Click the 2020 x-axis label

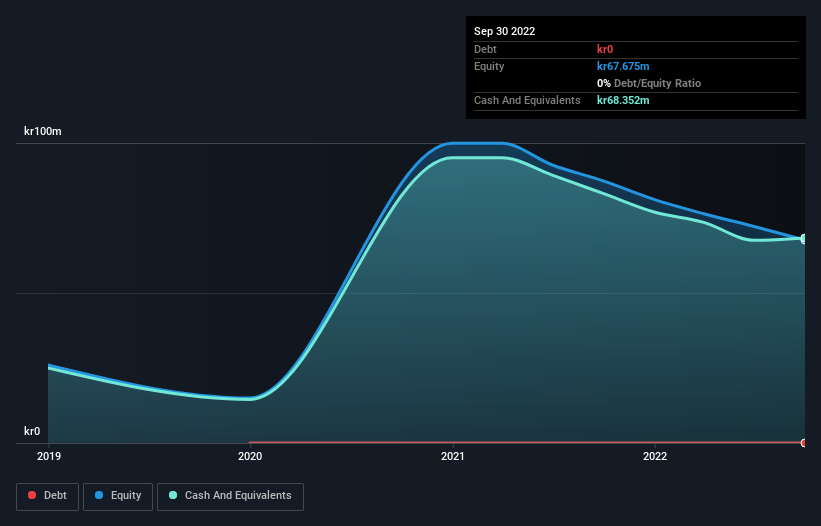tap(250, 456)
